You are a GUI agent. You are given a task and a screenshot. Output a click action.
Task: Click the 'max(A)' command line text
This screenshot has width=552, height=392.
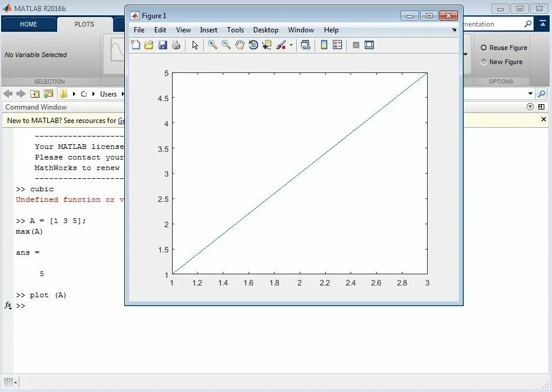(29, 231)
